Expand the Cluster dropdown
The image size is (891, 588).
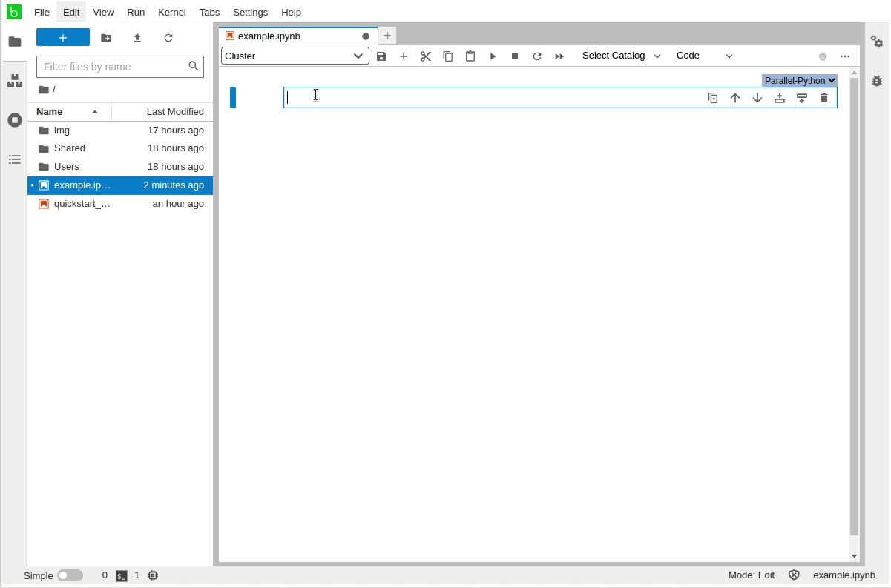(295, 56)
